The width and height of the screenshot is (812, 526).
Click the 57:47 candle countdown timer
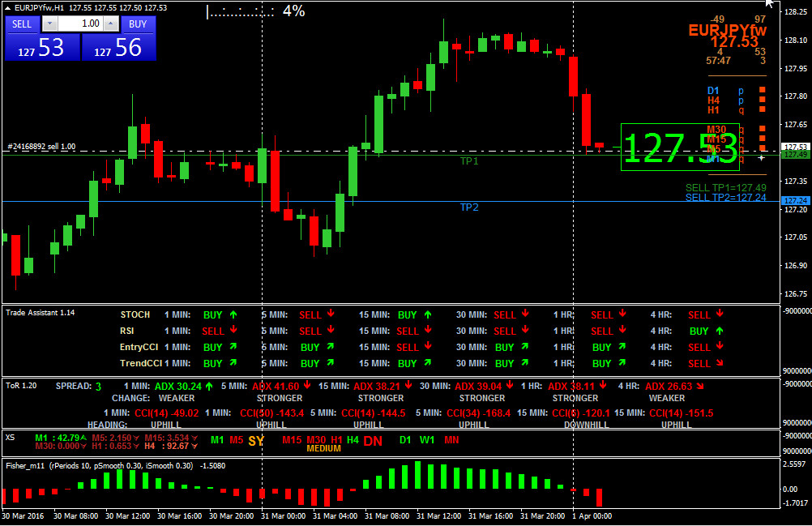718,61
